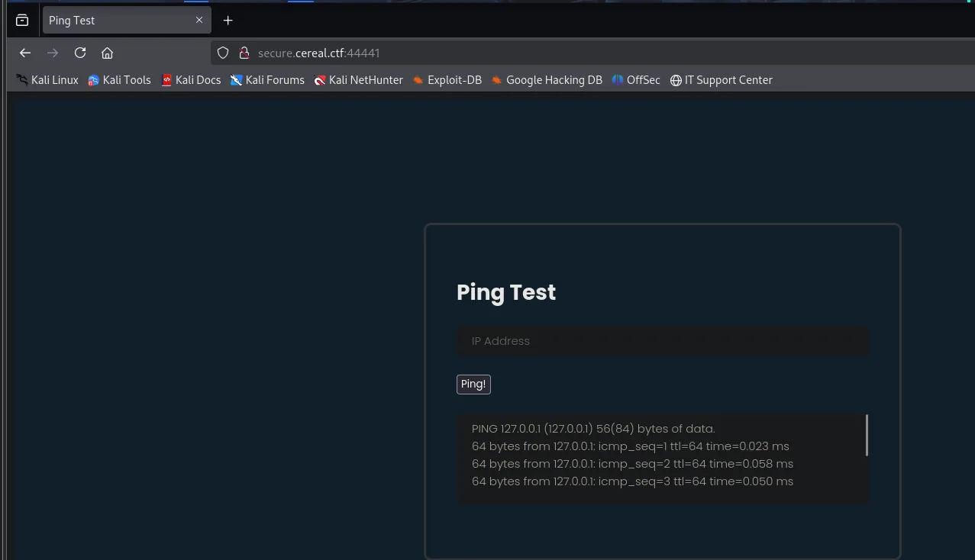This screenshot has width=975, height=560.
Task: Click the Ping Test heading
Action: (x=506, y=292)
